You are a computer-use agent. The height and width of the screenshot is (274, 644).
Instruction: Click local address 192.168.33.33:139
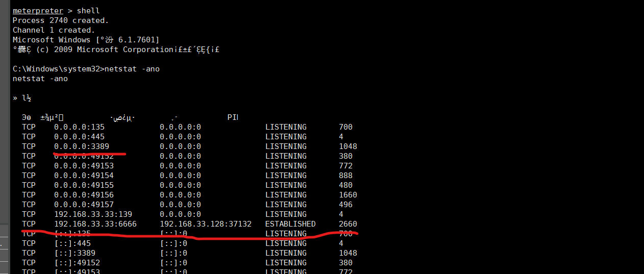pos(93,214)
